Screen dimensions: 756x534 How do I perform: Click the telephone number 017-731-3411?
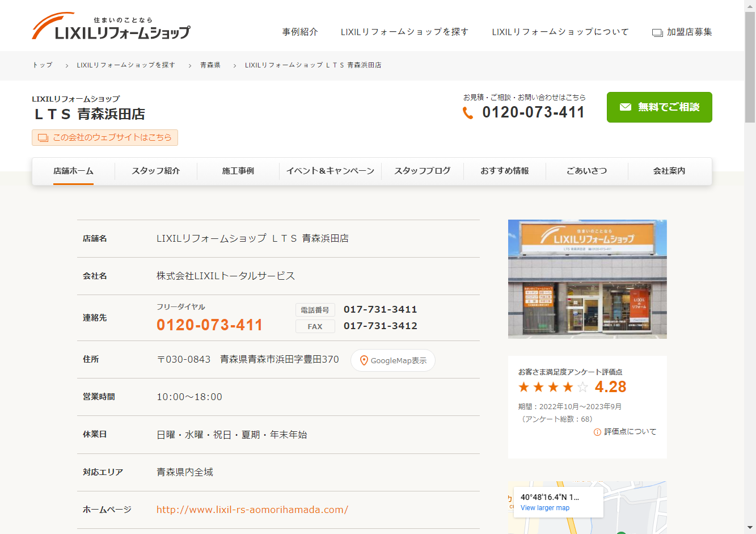coord(381,309)
